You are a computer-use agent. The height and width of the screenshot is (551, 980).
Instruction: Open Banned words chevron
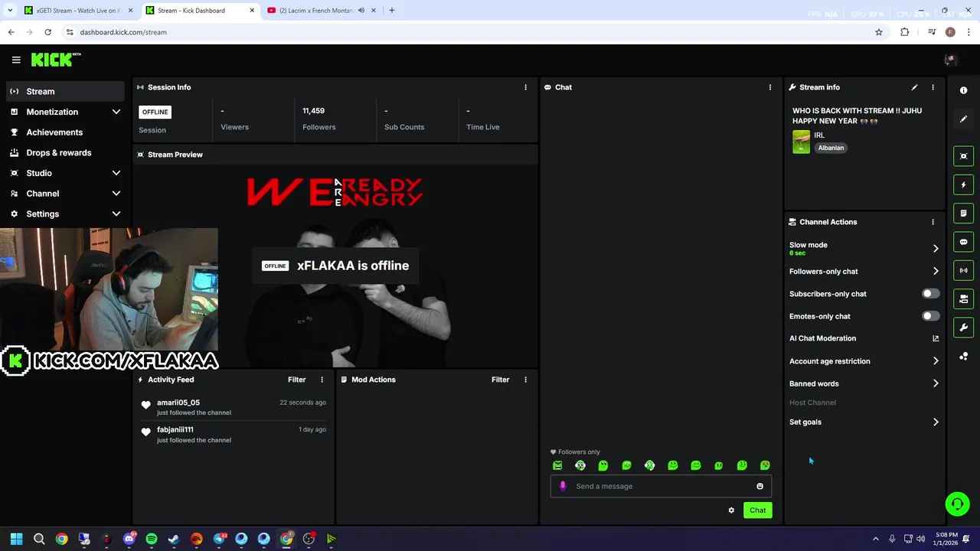coord(936,383)
